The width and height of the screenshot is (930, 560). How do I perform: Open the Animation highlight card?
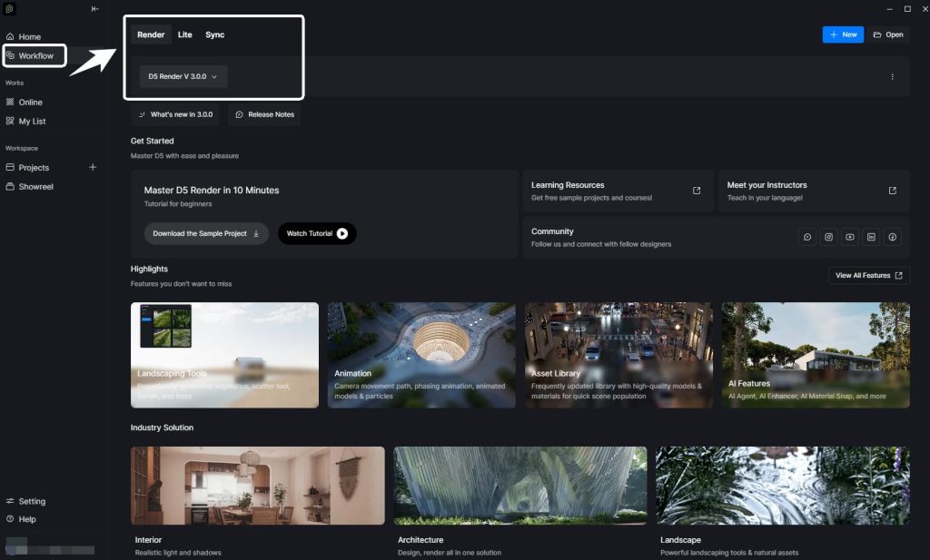pyautogui.click(x=421, y=355)
